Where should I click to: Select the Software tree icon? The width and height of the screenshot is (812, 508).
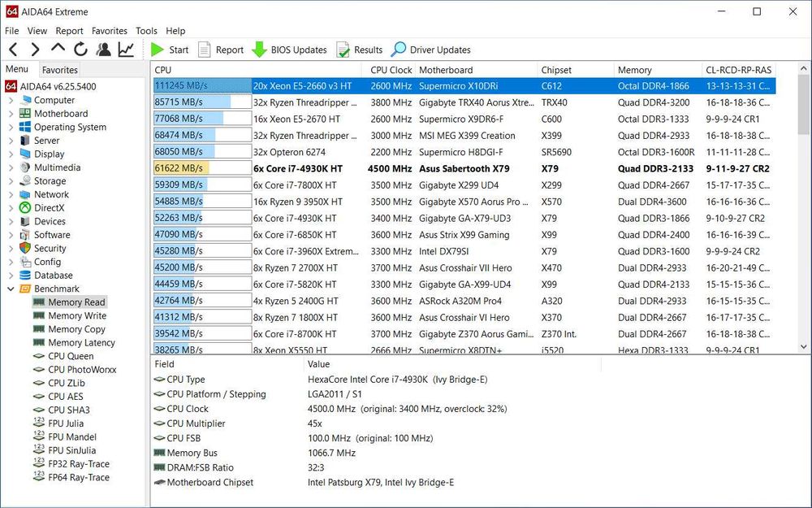[25, 235]
